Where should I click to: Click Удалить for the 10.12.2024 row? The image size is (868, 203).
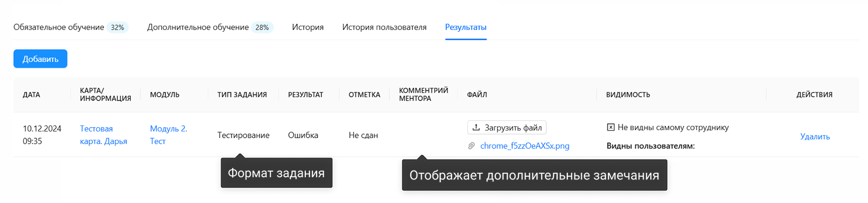coord(815,136)
